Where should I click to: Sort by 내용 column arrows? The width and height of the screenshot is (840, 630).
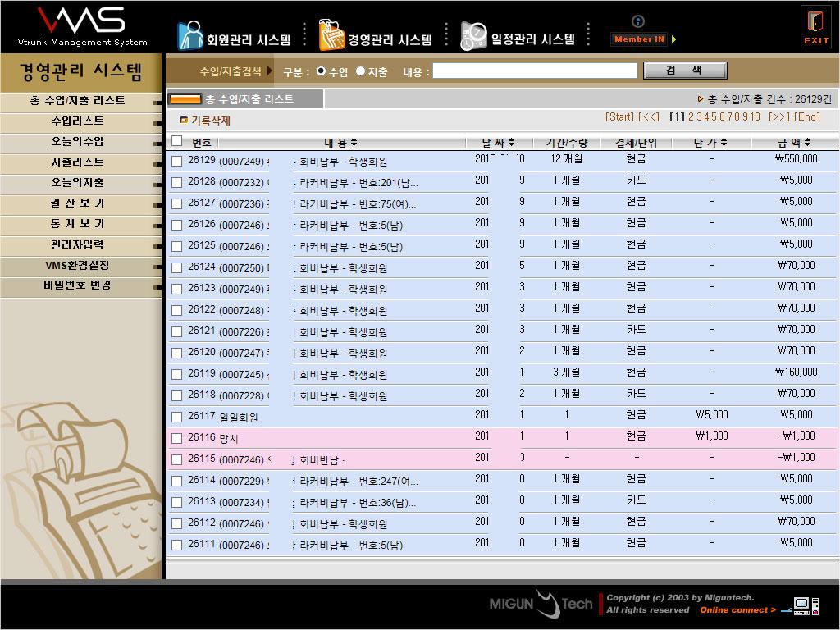point(354,142)
